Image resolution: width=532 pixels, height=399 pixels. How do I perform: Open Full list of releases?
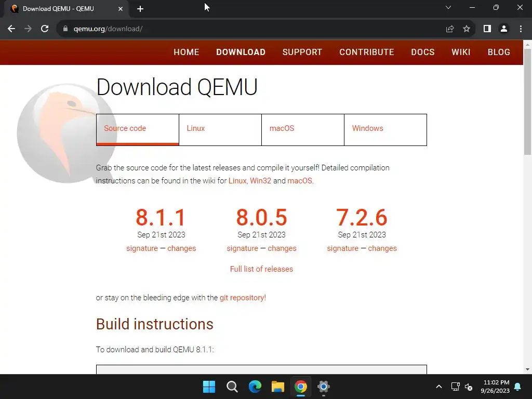pos(261,269)
